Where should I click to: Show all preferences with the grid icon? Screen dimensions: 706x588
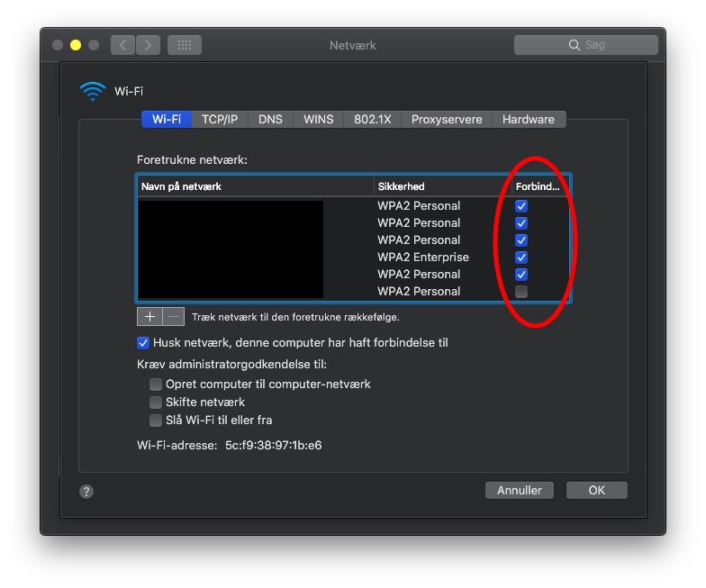tap(185, 45)
